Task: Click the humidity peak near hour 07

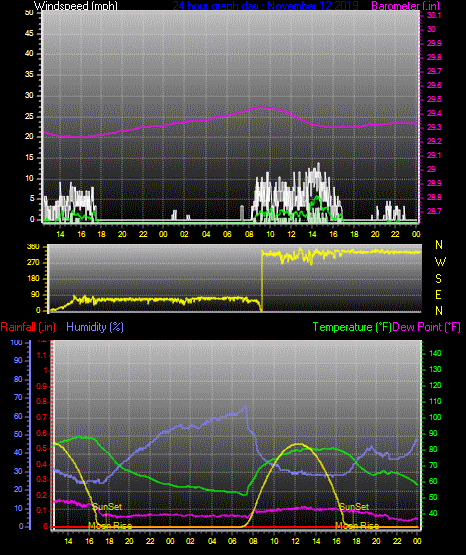Action: [x=245, y=407]
